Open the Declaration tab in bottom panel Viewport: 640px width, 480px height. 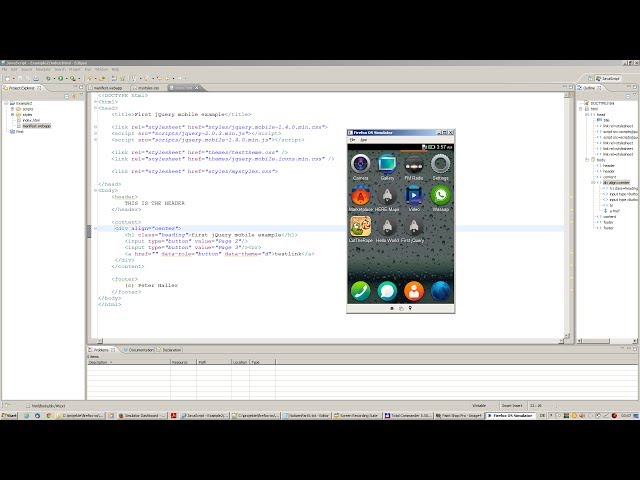click(169, 350)
